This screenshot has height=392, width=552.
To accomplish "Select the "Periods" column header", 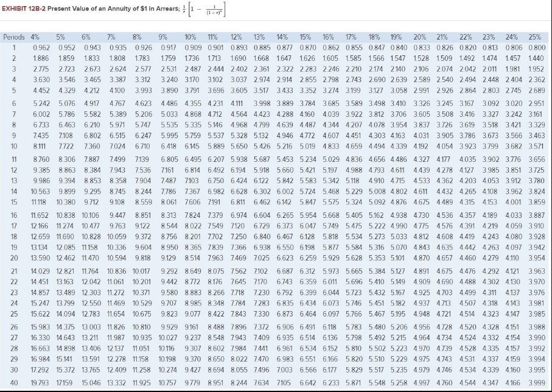I will click(14, 37).
